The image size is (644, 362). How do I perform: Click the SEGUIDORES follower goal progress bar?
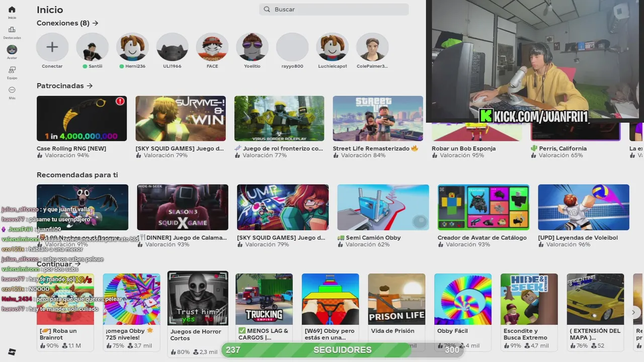coord(343,350)
